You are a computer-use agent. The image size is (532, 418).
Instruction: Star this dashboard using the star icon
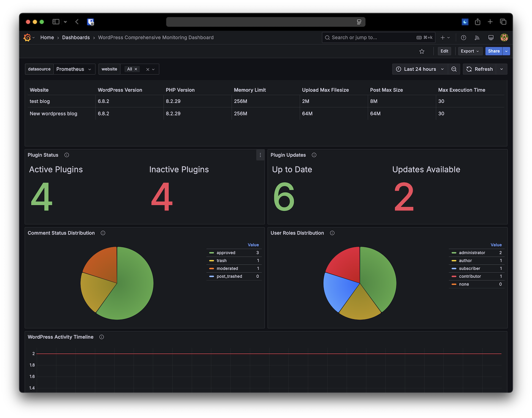(x=422, y=51)
